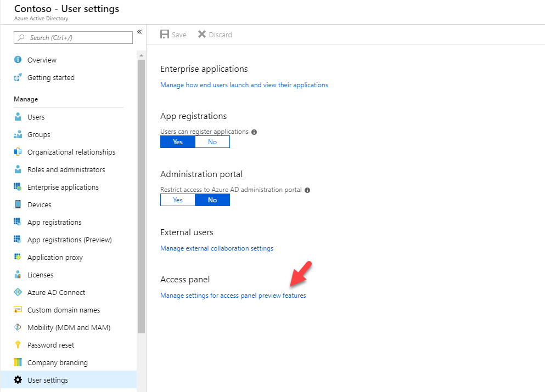Click the Password reset key icon

click(18, 345)
